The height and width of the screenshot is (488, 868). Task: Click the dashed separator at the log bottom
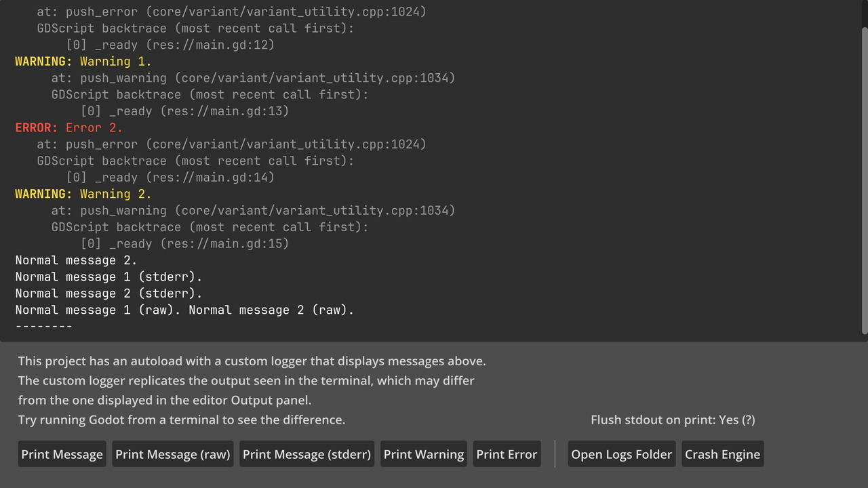click(x=43, y=325)
